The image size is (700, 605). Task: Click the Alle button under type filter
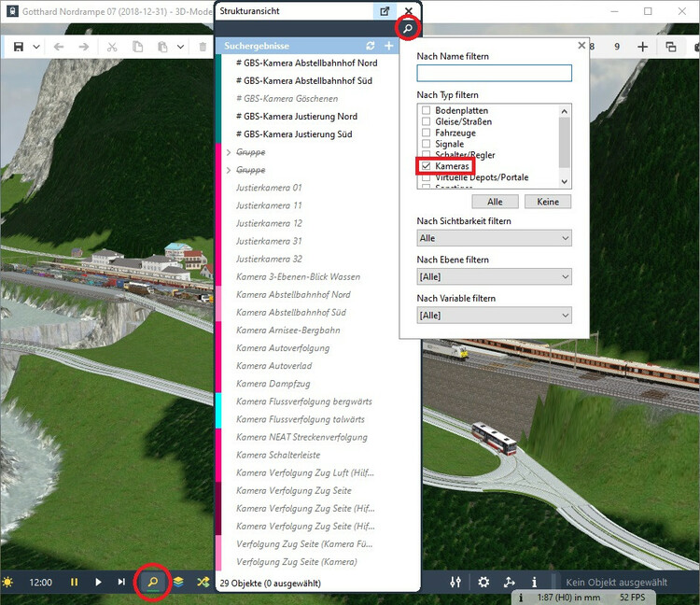coord(496,202)
